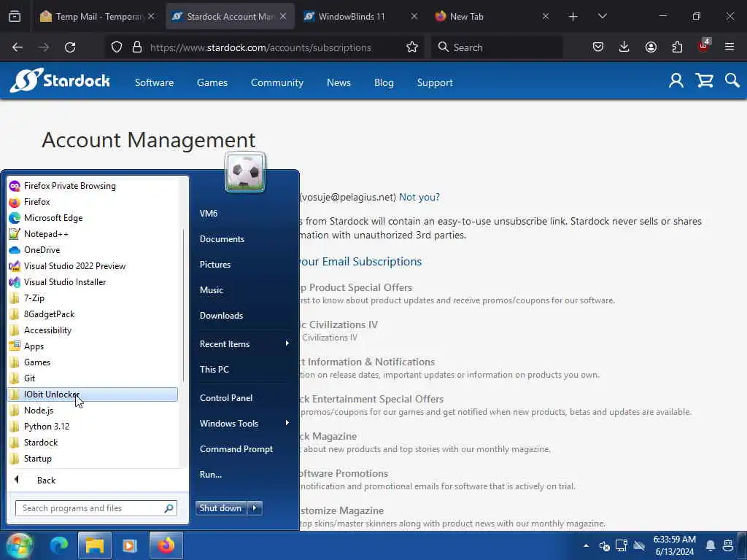Screen dimensions: 747x560
Task: Open the Firefox Extensions puzzle icon
Action: click(677, 47)
